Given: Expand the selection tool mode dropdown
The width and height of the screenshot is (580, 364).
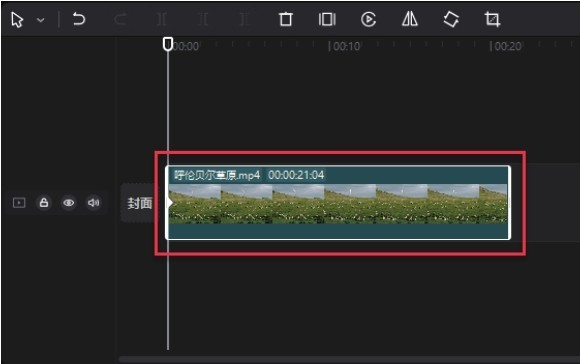Looking at the screenshot, I should pyautogui.click(x=41, y=20).
